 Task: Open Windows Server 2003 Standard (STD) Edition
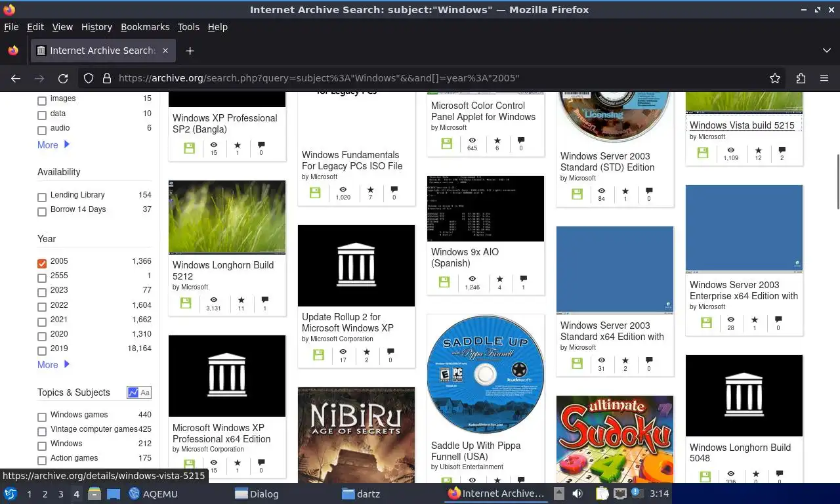pos(607,161)
